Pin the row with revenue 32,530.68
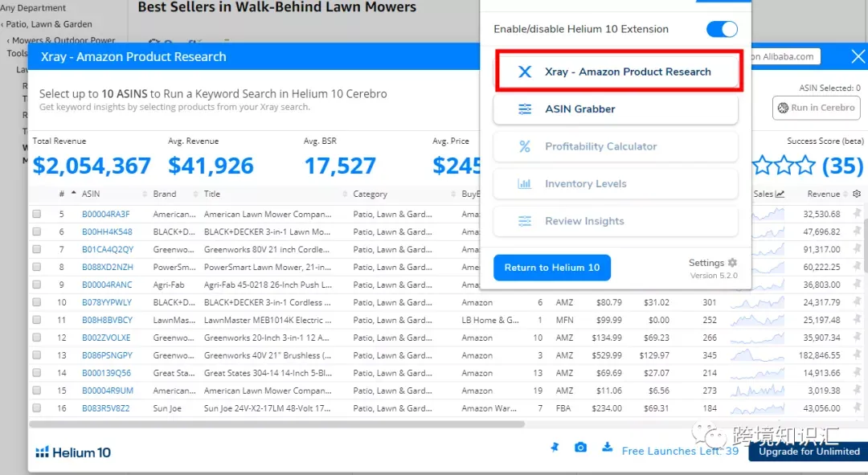 click(857, 214)
